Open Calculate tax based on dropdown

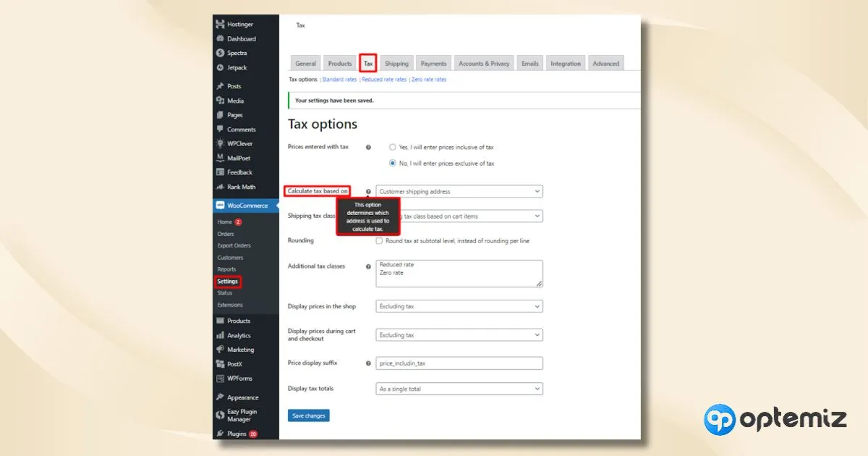(459, 192)
